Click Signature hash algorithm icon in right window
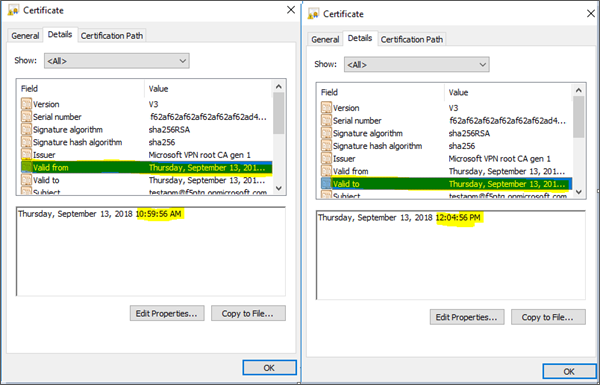This screenshot has height=385, width=600. point(326,146)
